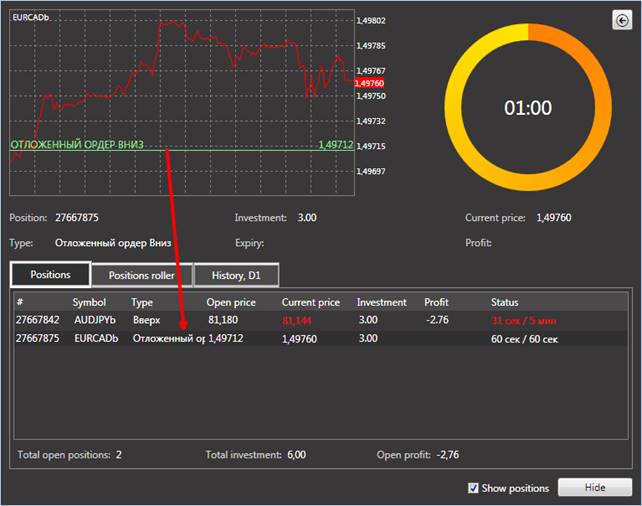Click the Type column header
The image size is (642, 506).
(144, 302)
